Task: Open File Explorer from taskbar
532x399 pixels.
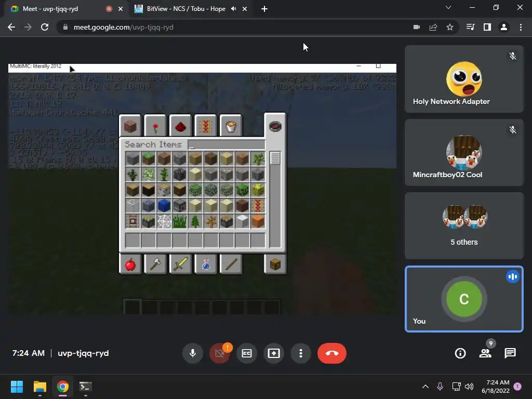Action: coord(39,387)
